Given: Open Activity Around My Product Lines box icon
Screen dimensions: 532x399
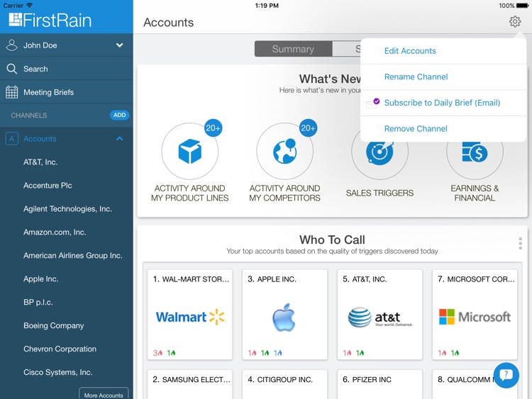Looking at the screenshot, I should (x=189, y=151).
